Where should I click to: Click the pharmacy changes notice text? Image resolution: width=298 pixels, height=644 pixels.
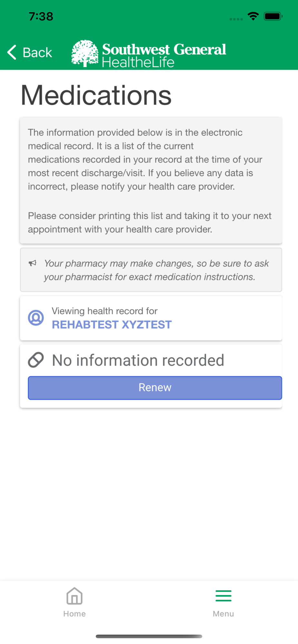[156, 270]
